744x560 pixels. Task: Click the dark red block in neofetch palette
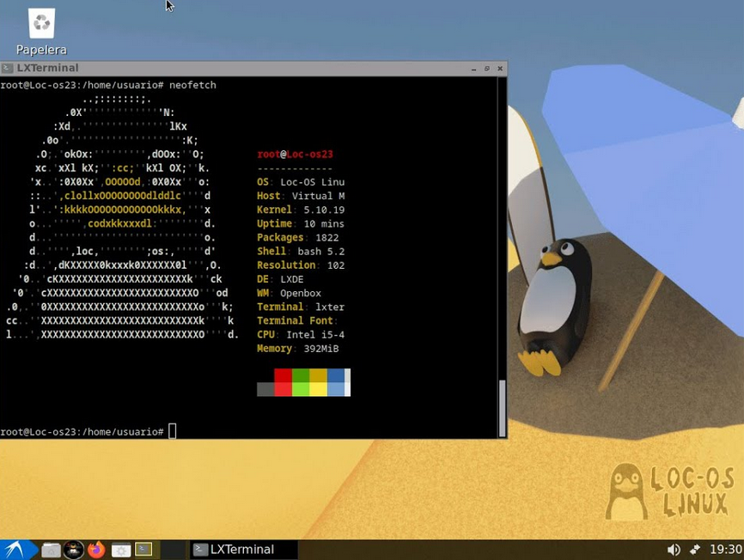(283, 375)
